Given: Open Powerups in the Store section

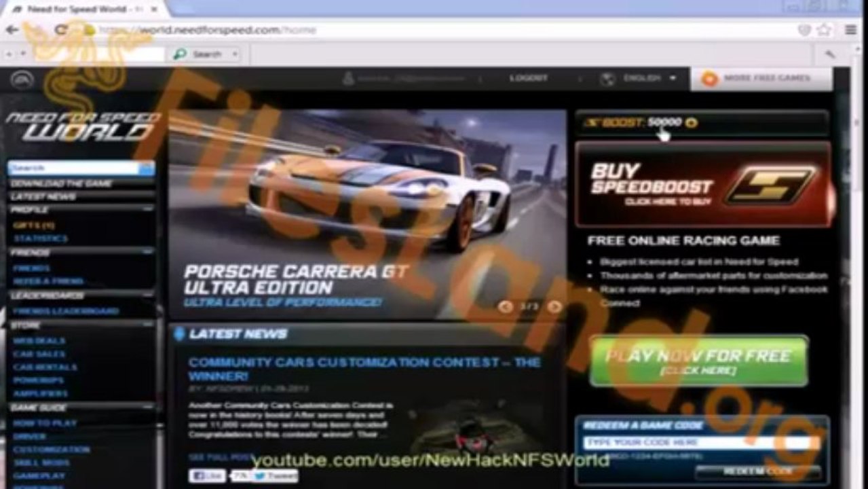Looking at the screenshot, I should coord(39,380).
